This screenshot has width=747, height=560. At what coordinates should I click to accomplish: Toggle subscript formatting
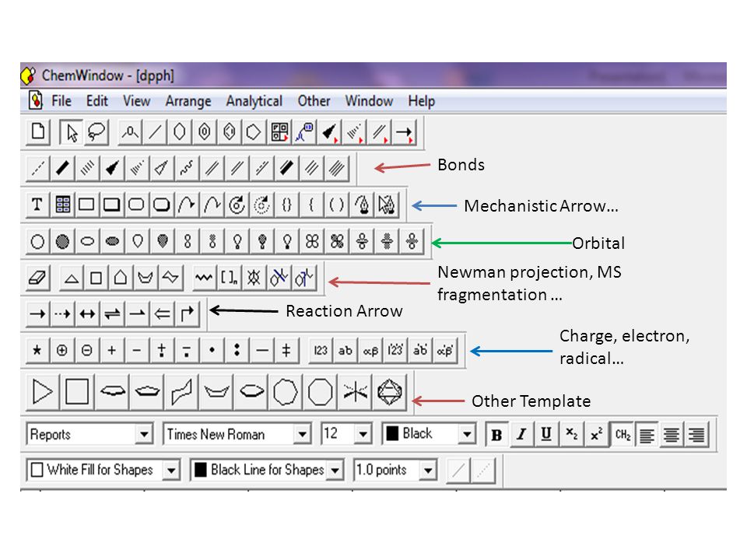(x=572, y=434)
